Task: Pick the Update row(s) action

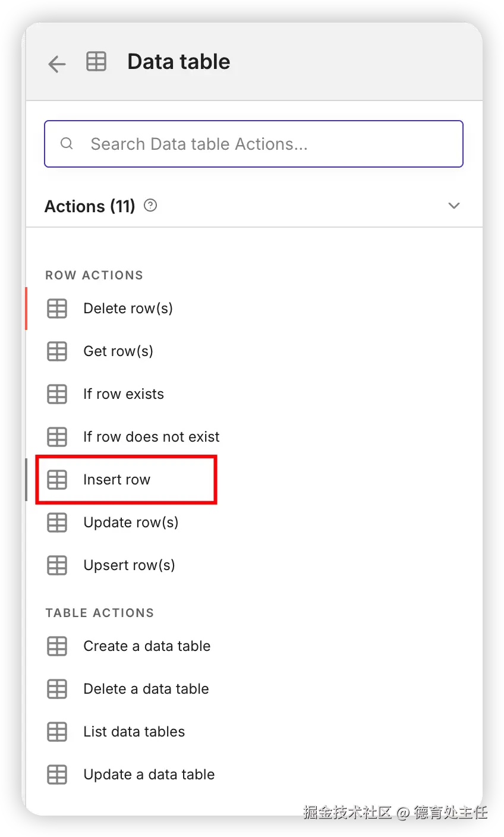Action: (131, 523)
